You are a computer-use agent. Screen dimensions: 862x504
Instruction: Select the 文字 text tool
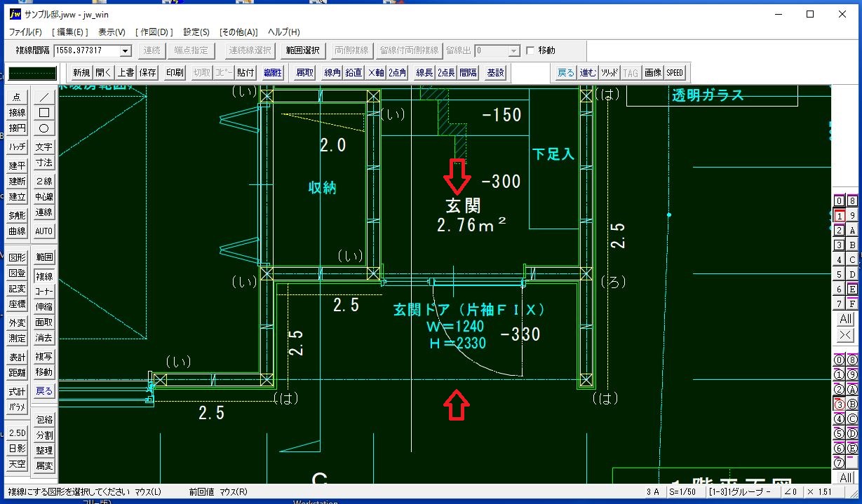pyautogui.click(x=44, y=147)
